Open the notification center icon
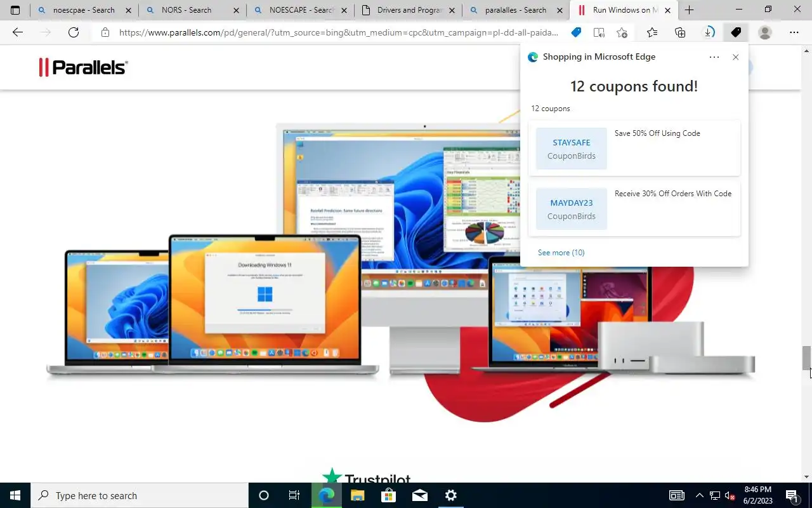This screenshot has width=812, height=508. 792,495
